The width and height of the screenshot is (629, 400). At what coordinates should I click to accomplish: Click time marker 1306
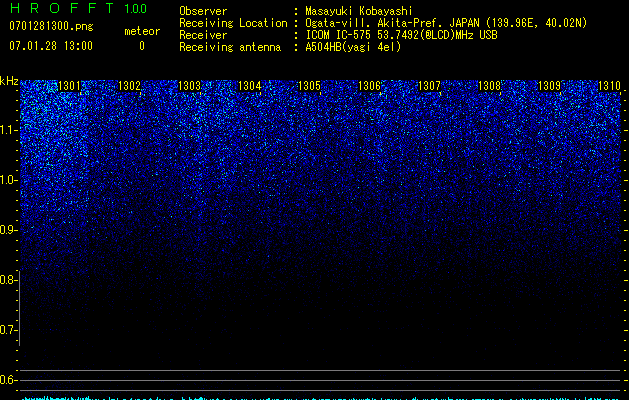tap(369, 86)
